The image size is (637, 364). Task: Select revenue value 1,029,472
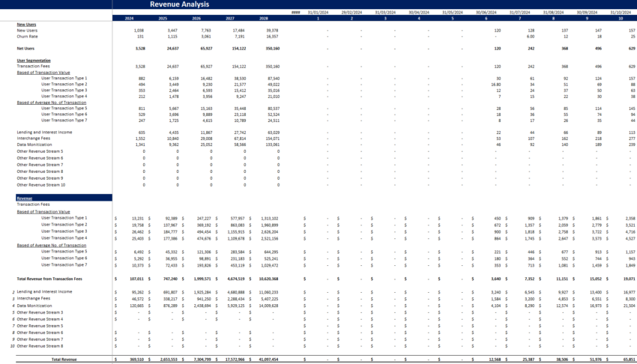[x=269, y=265]
